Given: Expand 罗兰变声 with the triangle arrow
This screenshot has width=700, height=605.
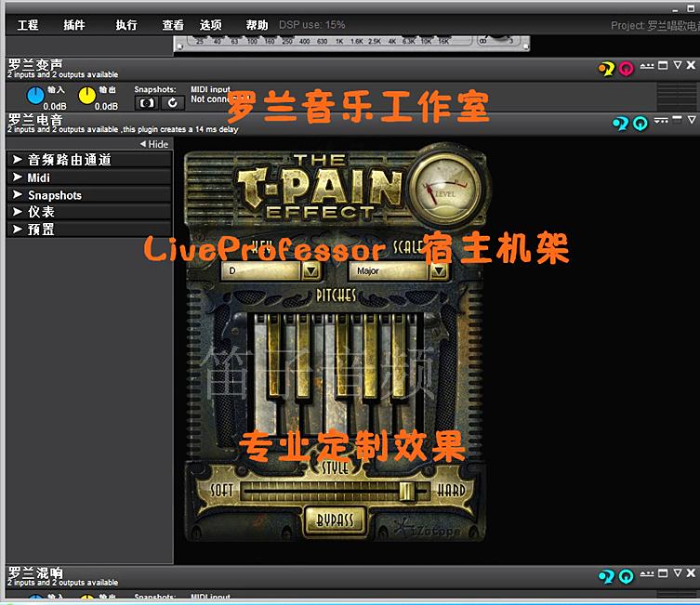Looking at the screenshot, I should click(x=678, y=65).
